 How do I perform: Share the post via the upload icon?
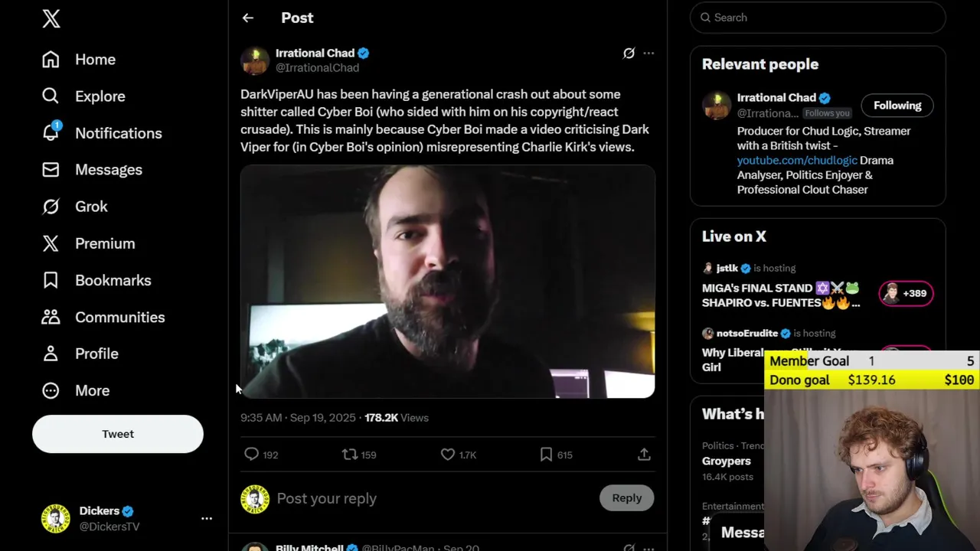(644, 455)
